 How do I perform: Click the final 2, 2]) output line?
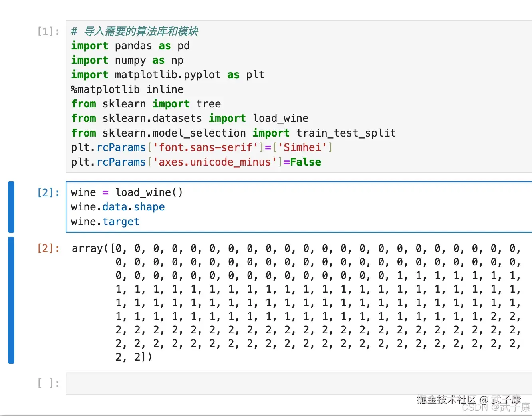click(134, 357)
